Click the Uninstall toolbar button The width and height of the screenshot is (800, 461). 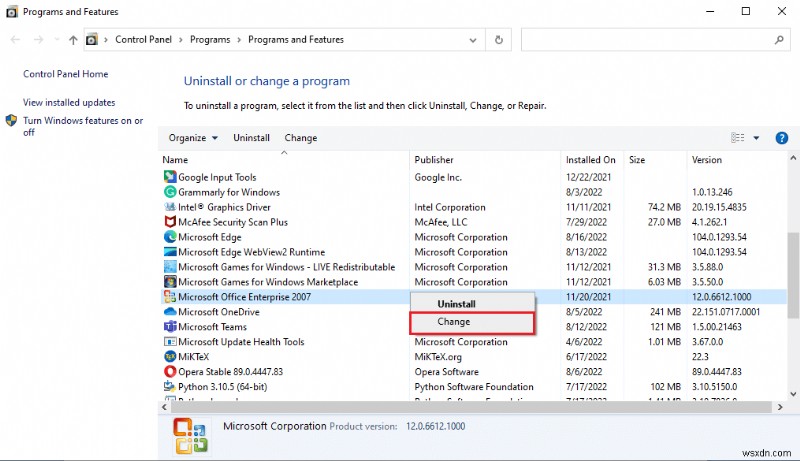point(251,138)
